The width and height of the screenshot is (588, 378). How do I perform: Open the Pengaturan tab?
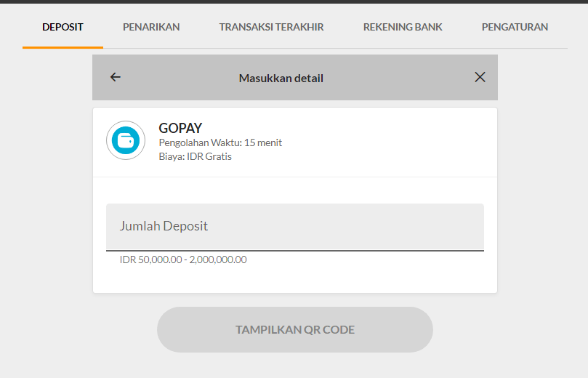[x=515, y=27]
